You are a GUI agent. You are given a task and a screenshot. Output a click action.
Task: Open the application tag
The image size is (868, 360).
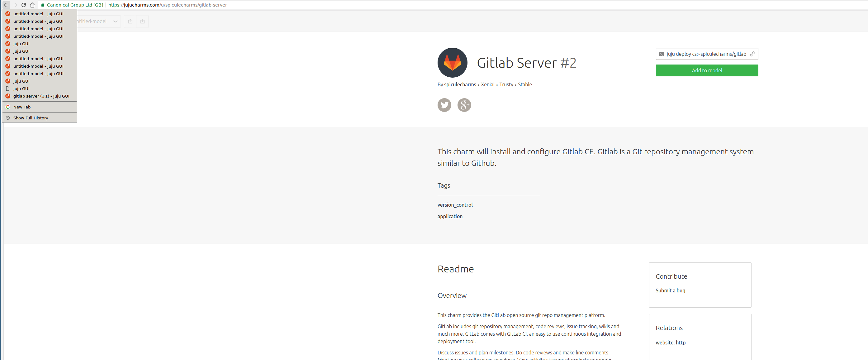pos(450,216)
